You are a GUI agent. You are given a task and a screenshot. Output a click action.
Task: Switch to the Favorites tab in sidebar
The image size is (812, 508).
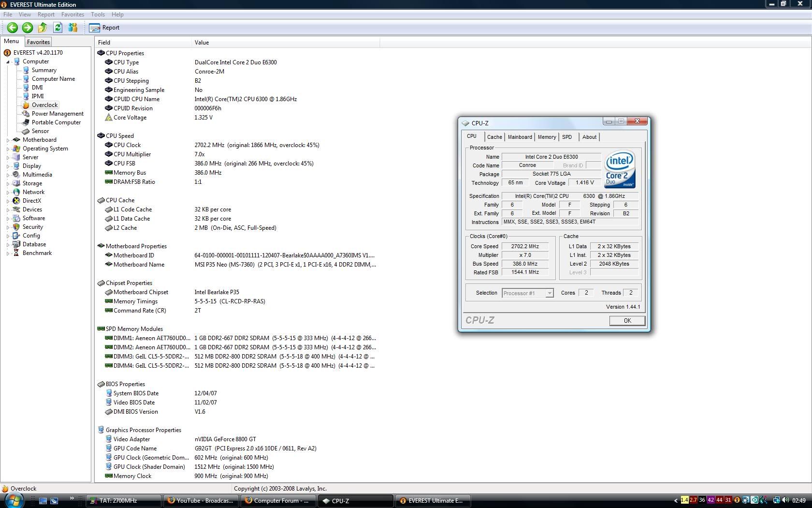pyautogui.click(x=38, y=42)
